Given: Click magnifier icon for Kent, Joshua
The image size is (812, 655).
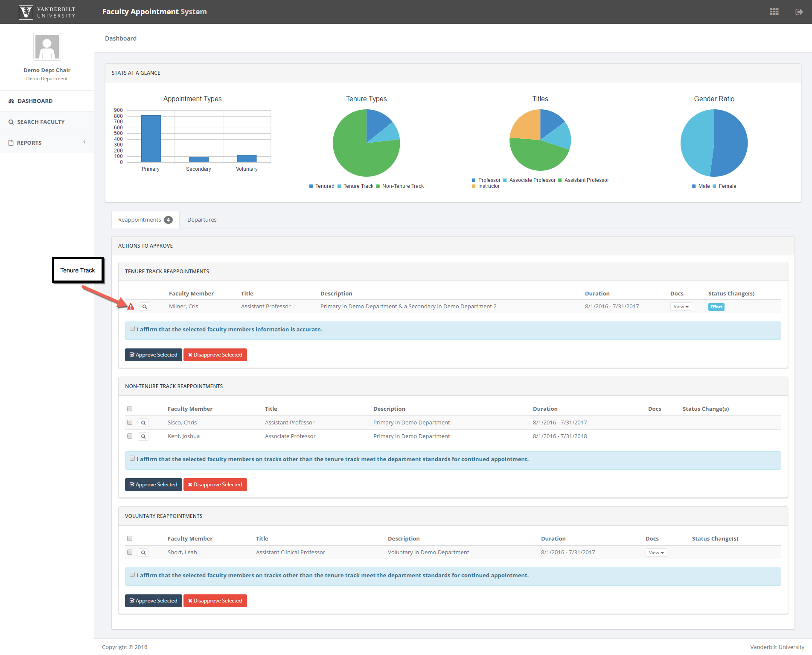Looking at the screenshot, I should click(143, 436).
